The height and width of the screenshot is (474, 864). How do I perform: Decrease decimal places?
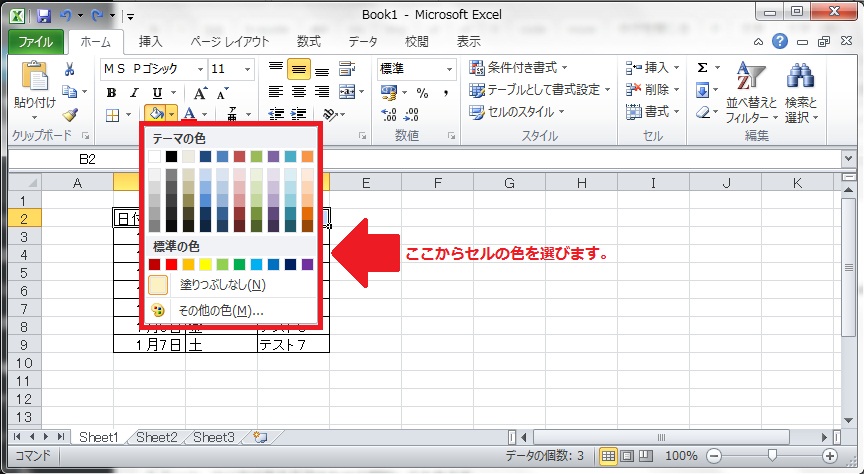[411, 114]
